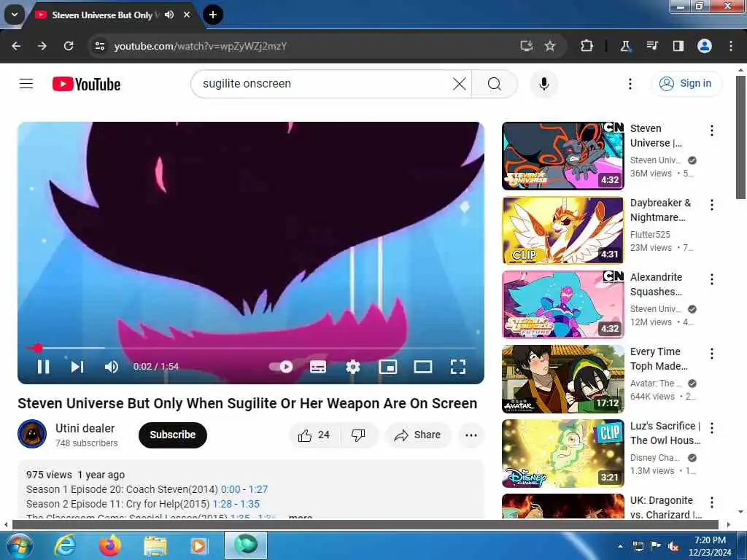Screen dimensions: 747x560
Task: Open the Utini dealer channel name link
Action: 85,428
